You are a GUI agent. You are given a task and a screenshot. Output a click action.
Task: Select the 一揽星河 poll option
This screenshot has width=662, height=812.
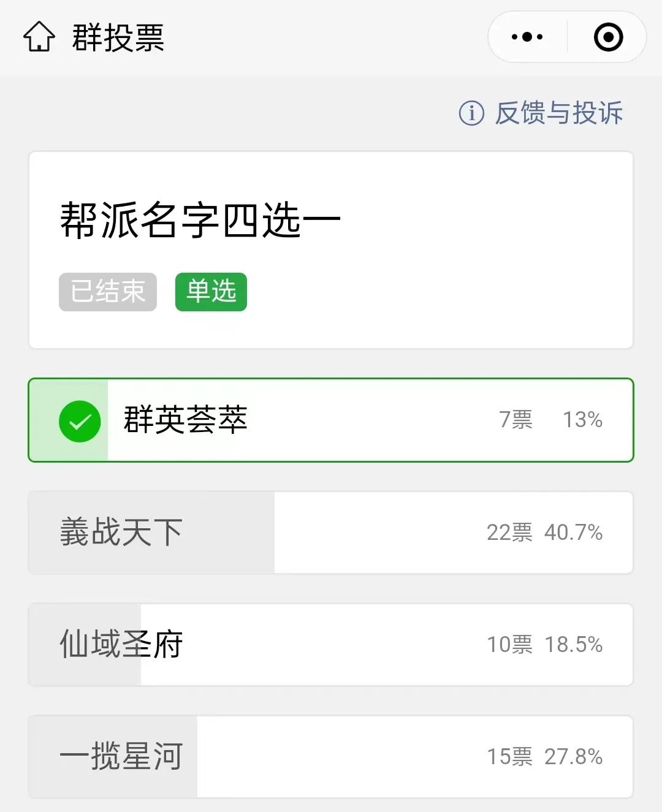[x=331, y=757]
